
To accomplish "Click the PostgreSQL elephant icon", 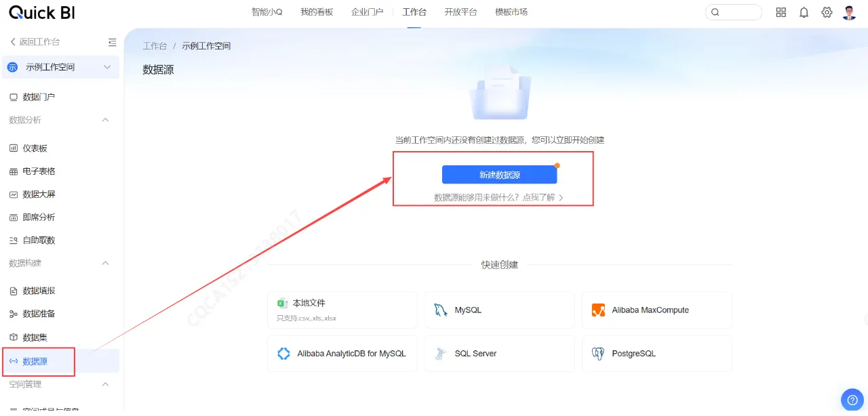I will coord(598,354).
